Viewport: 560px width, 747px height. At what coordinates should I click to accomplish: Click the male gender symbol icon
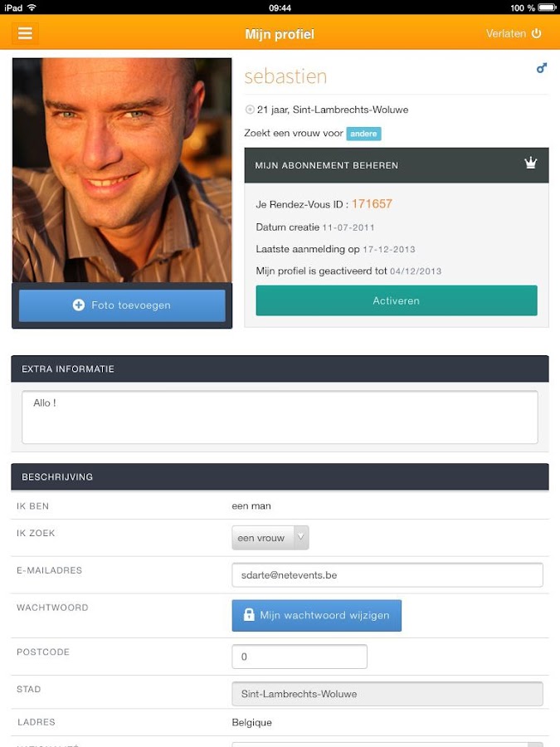542,68
